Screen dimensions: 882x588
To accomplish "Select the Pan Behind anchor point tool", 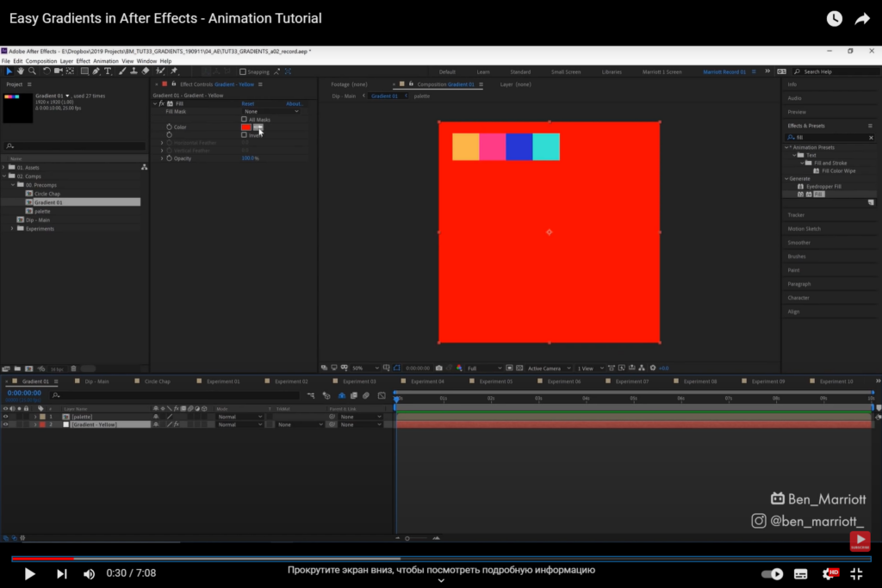I will tap(71, 71).
